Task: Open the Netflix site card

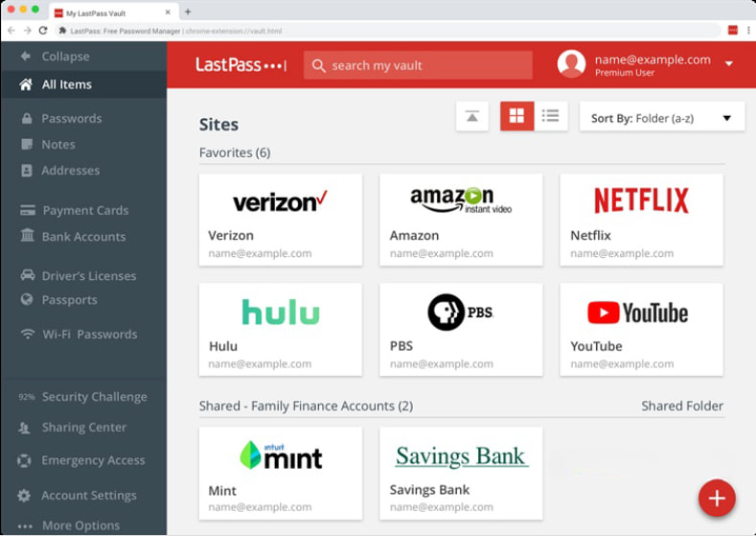Action: (641, 220)
